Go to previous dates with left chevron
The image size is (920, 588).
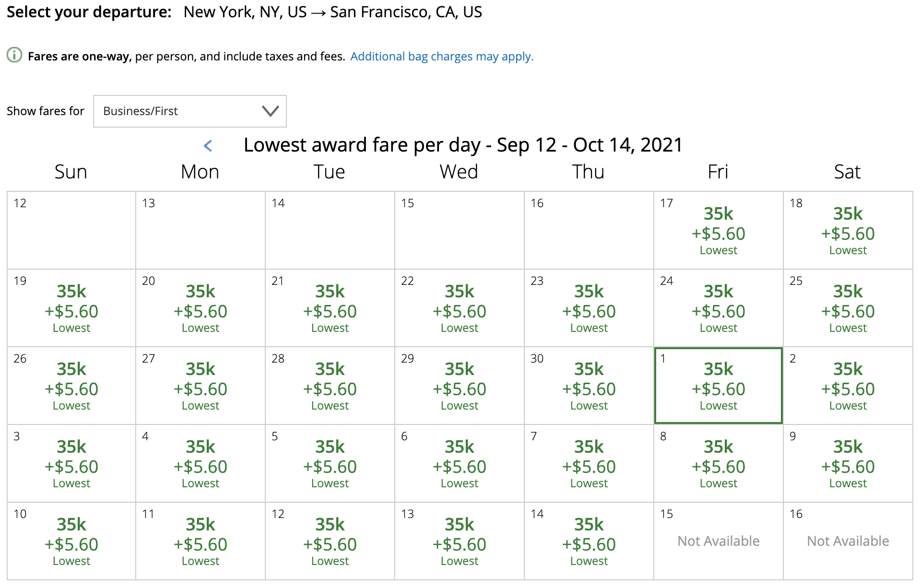click(x=208, y=146)
